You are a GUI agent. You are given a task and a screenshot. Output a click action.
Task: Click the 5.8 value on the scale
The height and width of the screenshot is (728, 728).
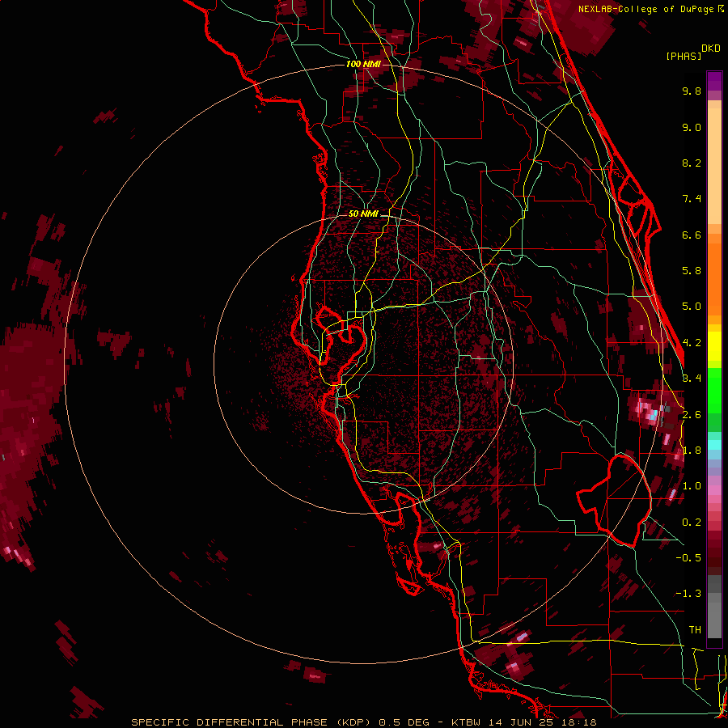coord(692,271)
